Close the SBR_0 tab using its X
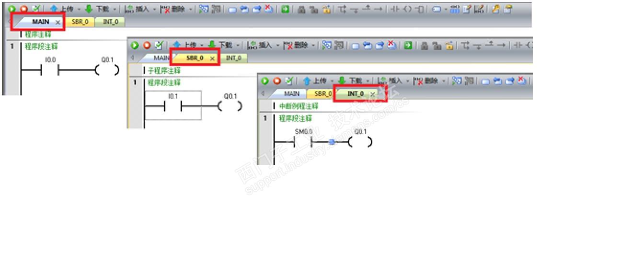 pos(212,58)
